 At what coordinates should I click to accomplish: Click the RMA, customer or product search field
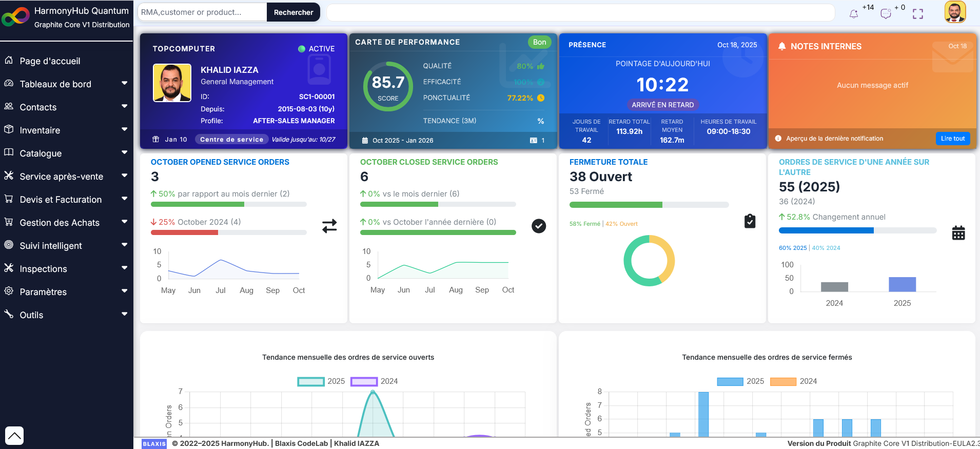coord(202,12)
